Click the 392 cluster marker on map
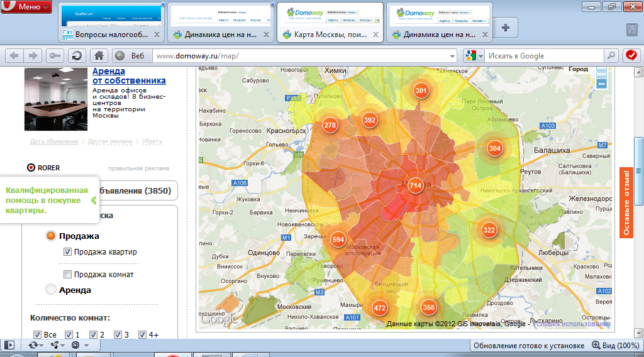Viewport: 644px width, 357px height. coord(370,120)
